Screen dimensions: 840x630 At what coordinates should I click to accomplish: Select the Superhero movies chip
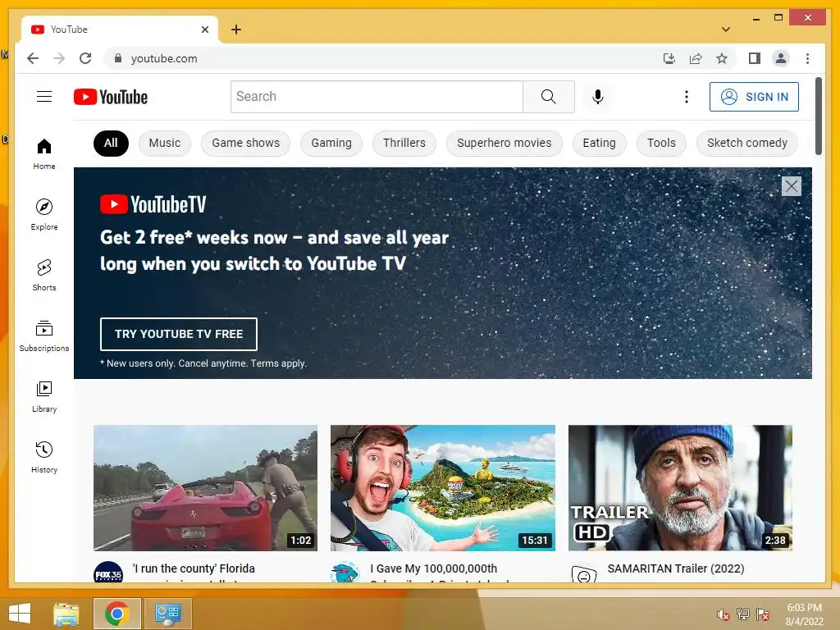pos(504,143)
